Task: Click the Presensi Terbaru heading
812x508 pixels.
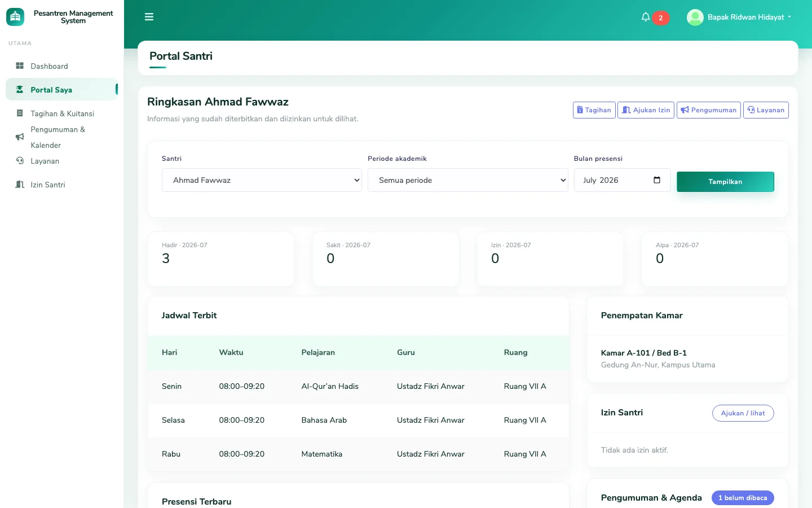Action: [196, 502]
